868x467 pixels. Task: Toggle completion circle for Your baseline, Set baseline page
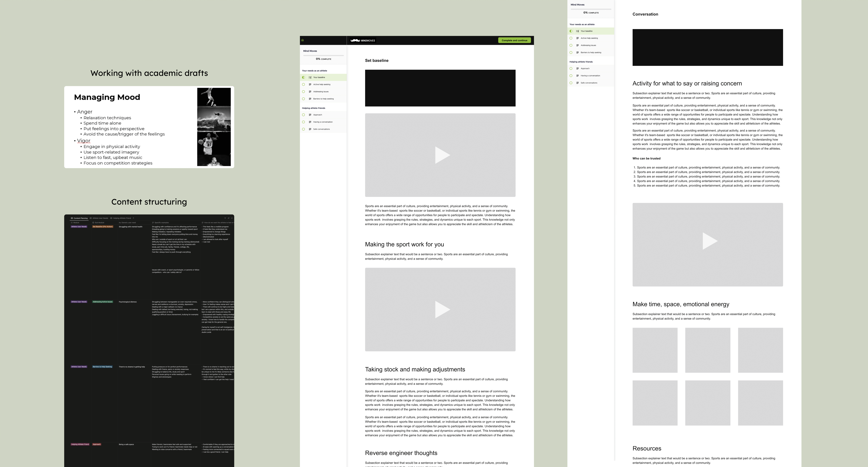pos(304,77)
